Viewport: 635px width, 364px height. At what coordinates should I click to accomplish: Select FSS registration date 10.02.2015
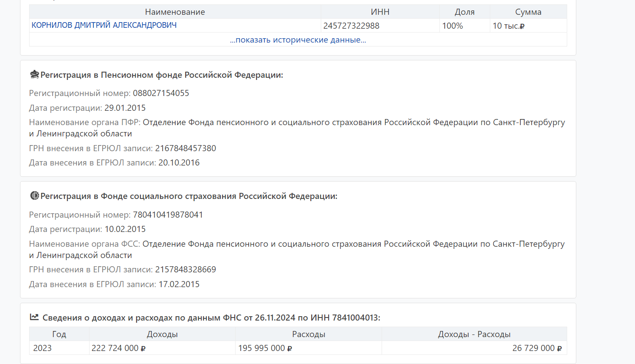125,229
